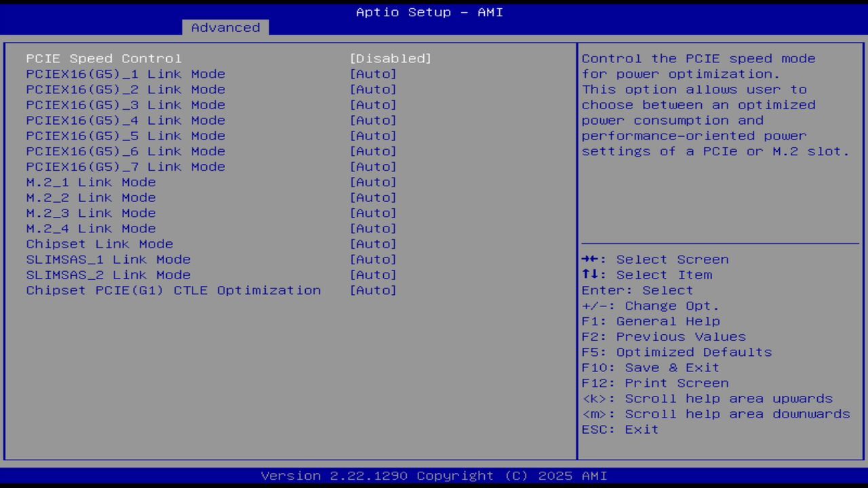Screen dimensions: 868x488
Task: Select PCIEX16(G5)_2 Link Mode label
Action: pos(125,89)
